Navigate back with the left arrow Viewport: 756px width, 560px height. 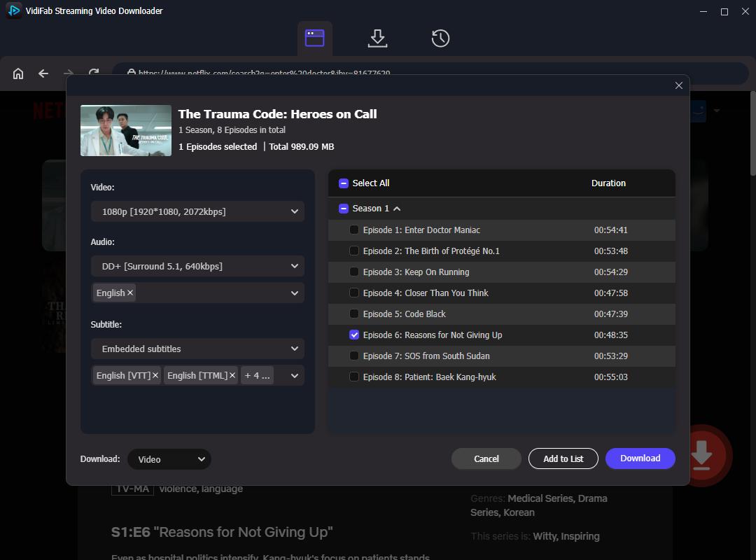(43, 73)
